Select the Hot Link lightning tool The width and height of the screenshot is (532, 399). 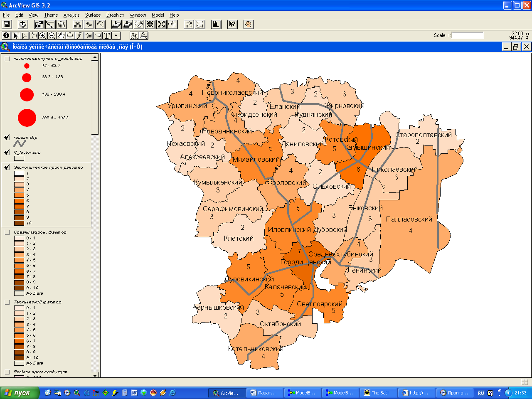[79, 36]
